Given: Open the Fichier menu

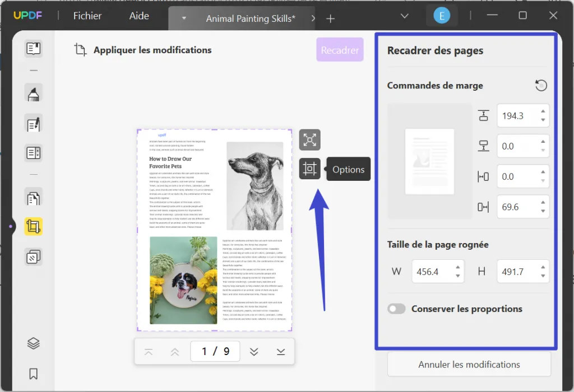Looking at the screenshot, I should 87,16.
